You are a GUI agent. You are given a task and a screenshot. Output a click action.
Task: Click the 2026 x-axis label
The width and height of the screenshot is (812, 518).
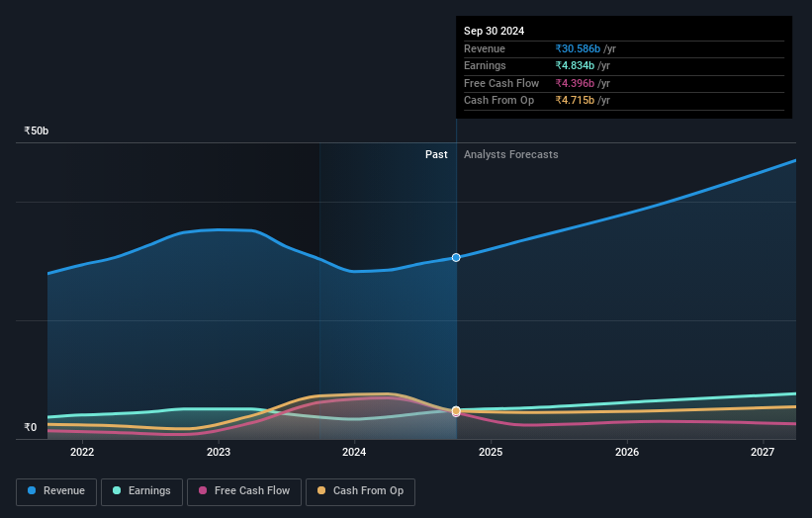[x=627, y=453]
